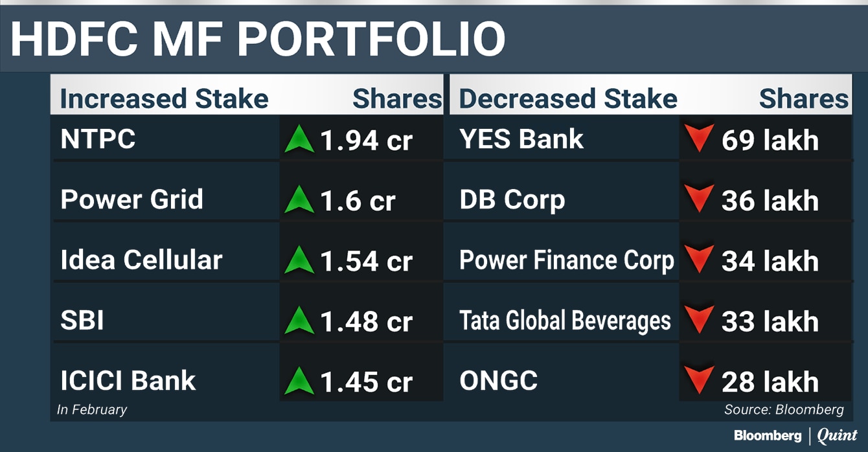Select the Decreased Stake column header
The image size is (868, 452).
(568, 99)
